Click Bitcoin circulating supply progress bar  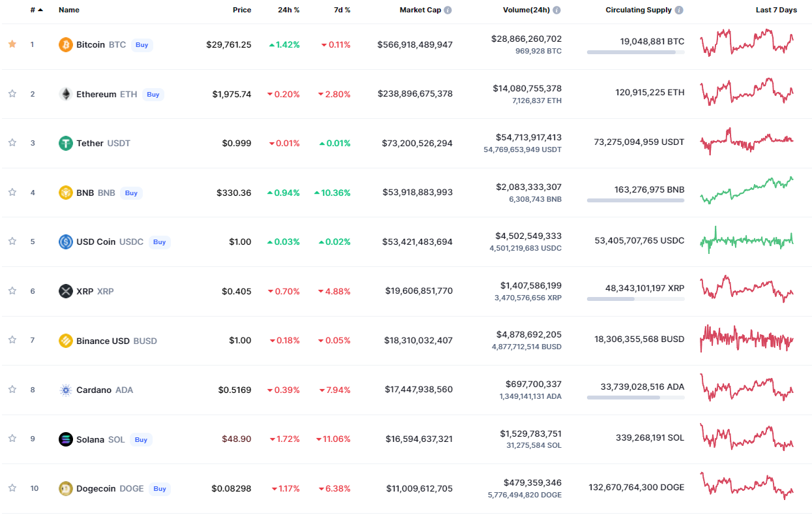tap(636, 52)
